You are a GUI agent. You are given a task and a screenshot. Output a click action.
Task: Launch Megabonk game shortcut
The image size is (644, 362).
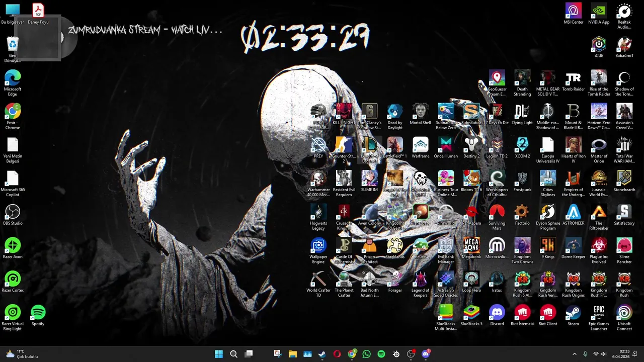pos(471,248)
